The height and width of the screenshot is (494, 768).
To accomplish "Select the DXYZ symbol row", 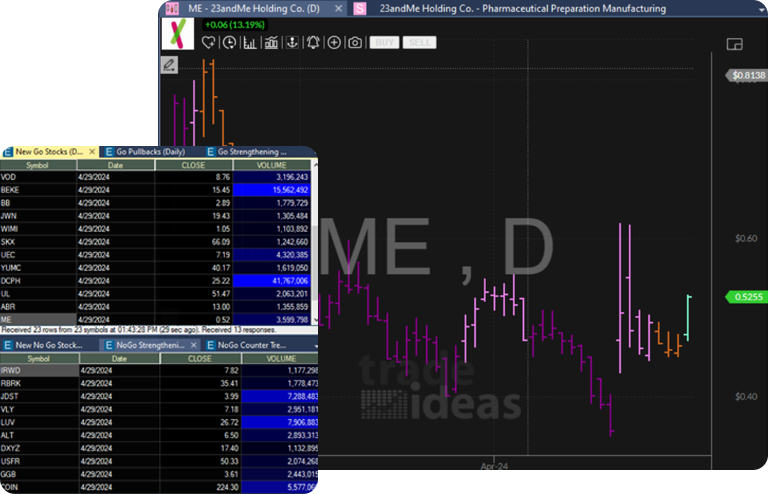I will click(159, 448).
